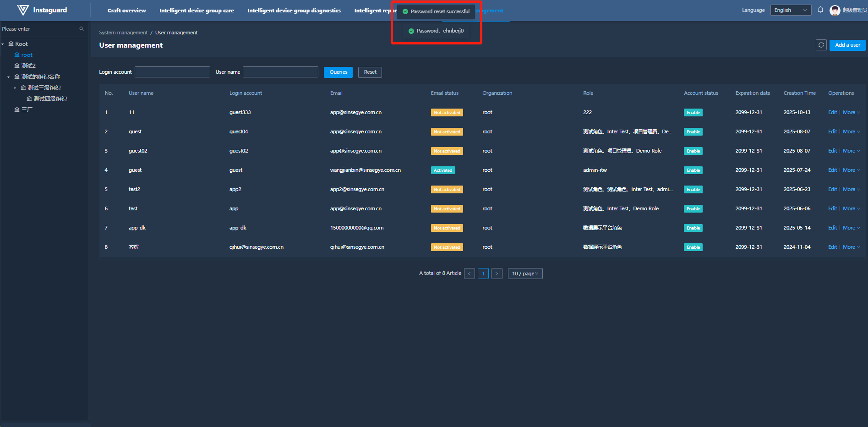Go to the previous page arrow
868x427 pixels.
[x=469, y=274]
